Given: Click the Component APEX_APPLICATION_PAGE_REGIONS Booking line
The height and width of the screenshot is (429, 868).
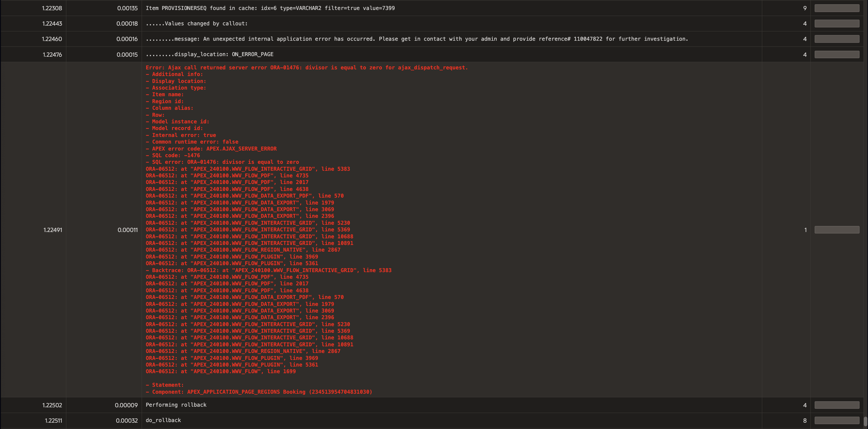Looking at the screenshot, I should [x=259, y=392].
